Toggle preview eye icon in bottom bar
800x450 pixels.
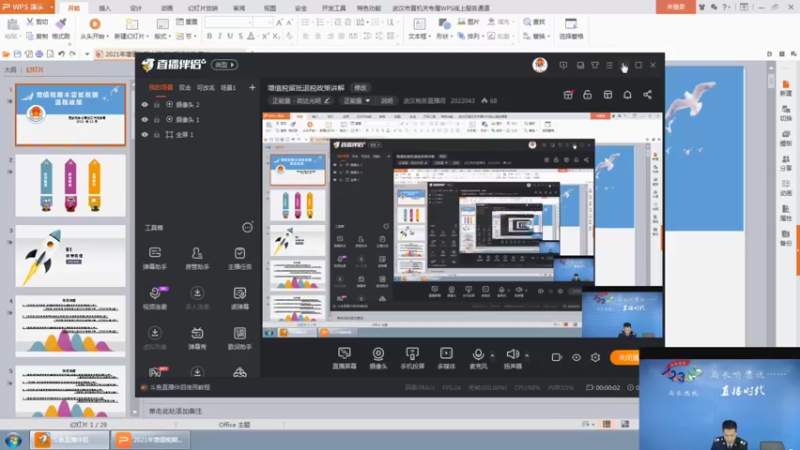tap(576, 358)
